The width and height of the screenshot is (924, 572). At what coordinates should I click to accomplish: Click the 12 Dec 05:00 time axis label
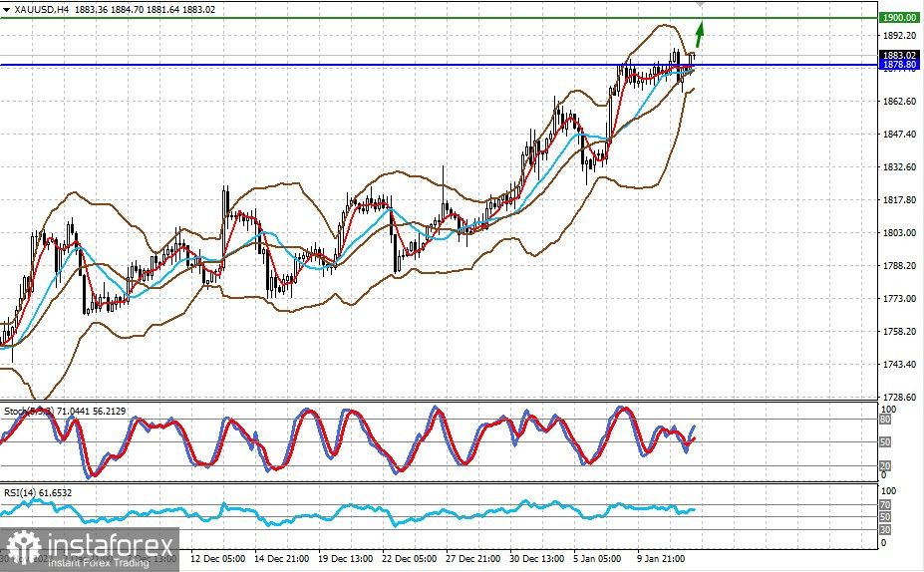(218, 558)
